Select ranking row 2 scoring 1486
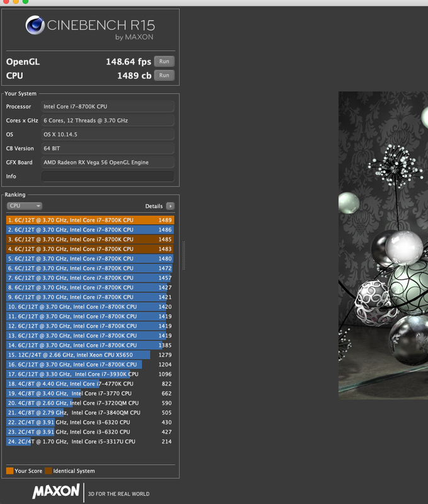 90,230
